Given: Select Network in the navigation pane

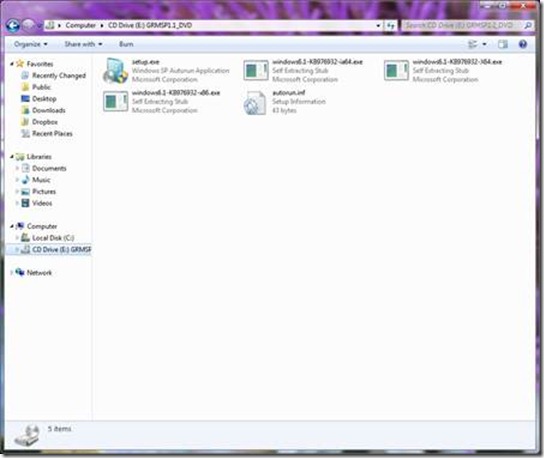Looking at the screenshot, I should [39, 273].
